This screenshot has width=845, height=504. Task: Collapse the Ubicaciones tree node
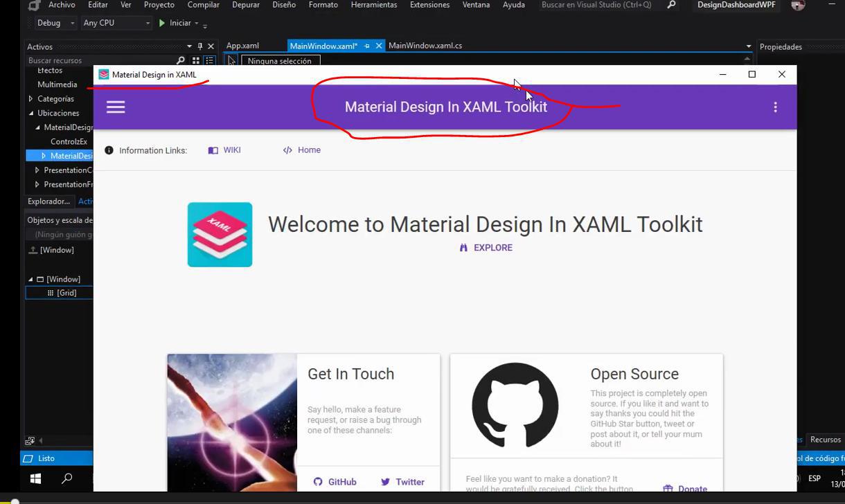[x=31, y=113]
